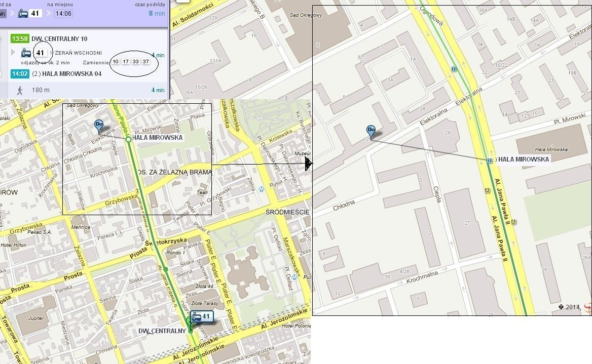
Task: Select alternative tram line 10
Action: pyautogui.click(x=116, y=61)
